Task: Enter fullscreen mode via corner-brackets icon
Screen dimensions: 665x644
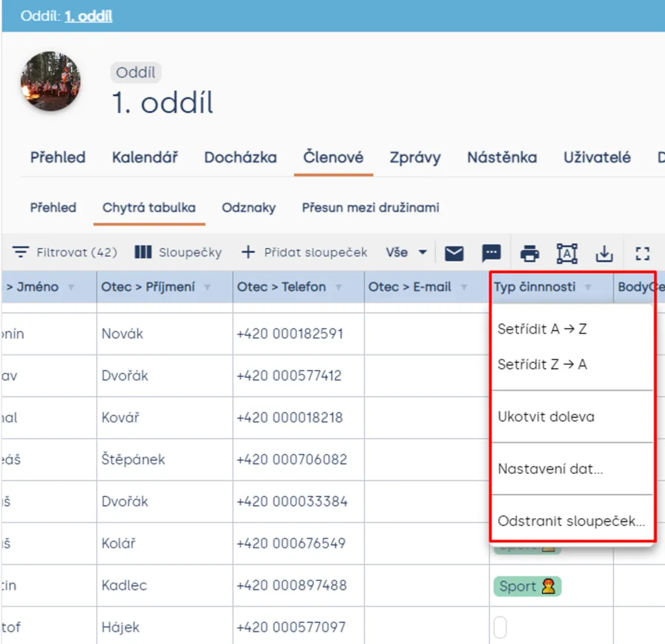Action: click(642, 254)
